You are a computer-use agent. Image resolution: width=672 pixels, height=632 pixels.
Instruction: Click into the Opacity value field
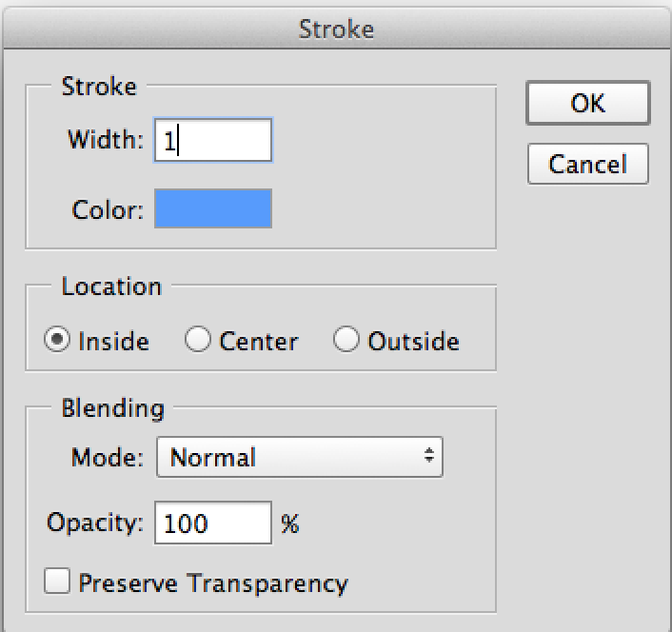coord(213,523)
